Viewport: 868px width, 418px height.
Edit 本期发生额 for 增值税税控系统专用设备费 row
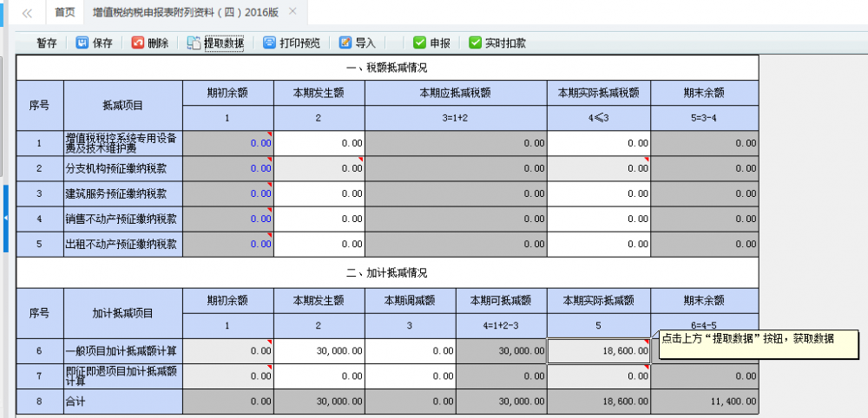(x=319, y=143)
